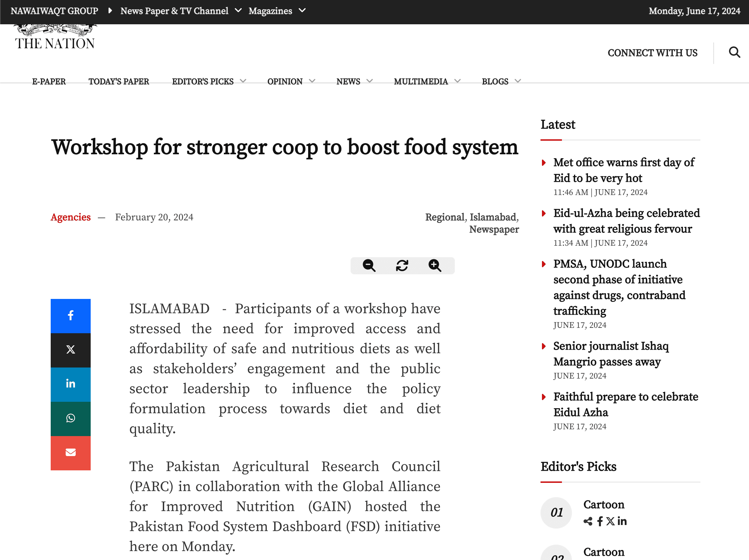The width and height of the screenshot is (749, 560).
Task: Decrease article text size with zoom-out icon
Action: tap(369, 266)
